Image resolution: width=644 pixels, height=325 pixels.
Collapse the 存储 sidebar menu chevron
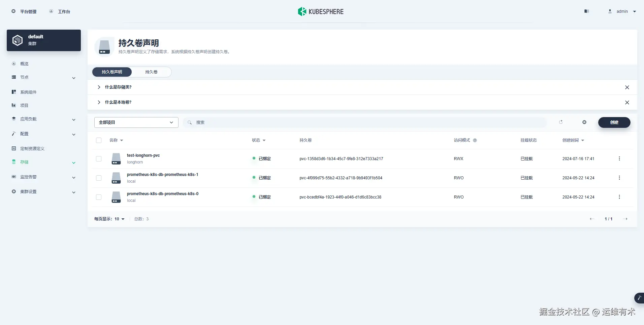74,163
